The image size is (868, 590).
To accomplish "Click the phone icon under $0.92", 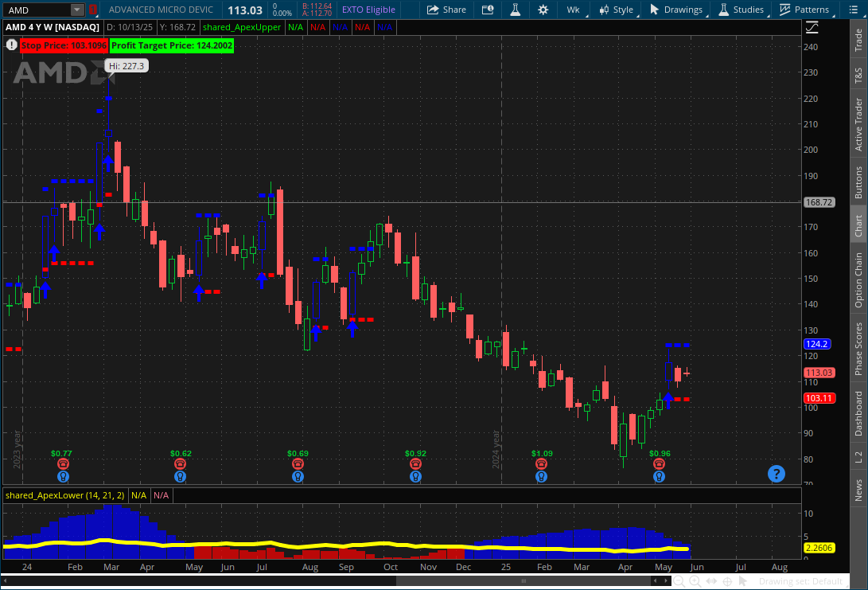I will 416,463.
